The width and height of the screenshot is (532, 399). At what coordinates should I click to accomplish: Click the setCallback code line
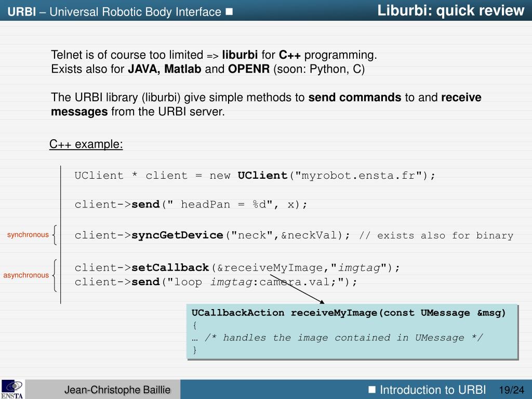point(237,268)
